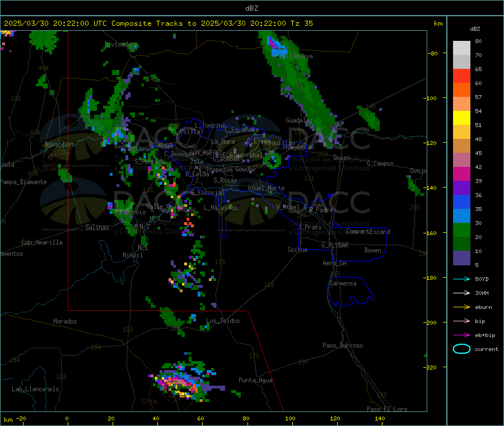Viewport: 504px width, 426px height.
Task: Click the 'J_Prats' location label
Action: [x=310, y=227]
